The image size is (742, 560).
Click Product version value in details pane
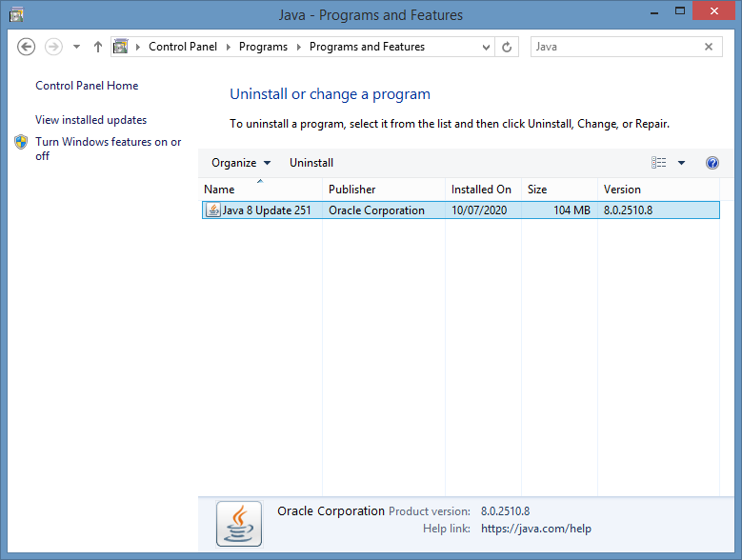coord(506,511)
